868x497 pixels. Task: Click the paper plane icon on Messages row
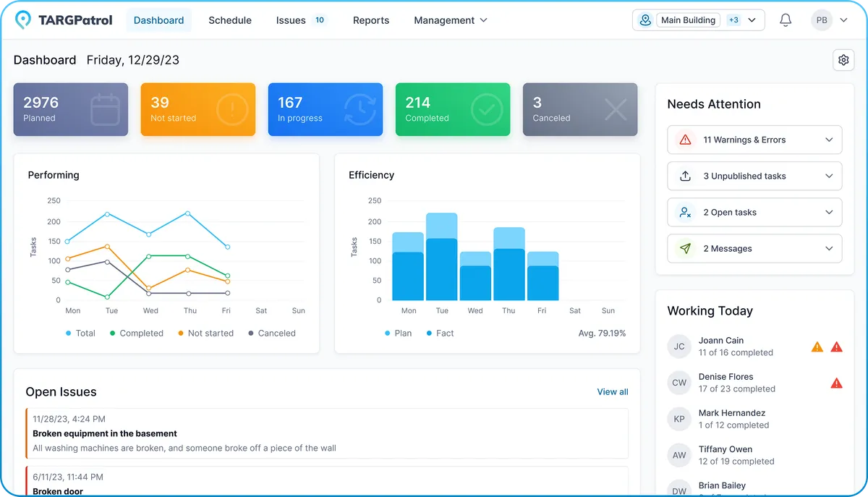(686, 248)
